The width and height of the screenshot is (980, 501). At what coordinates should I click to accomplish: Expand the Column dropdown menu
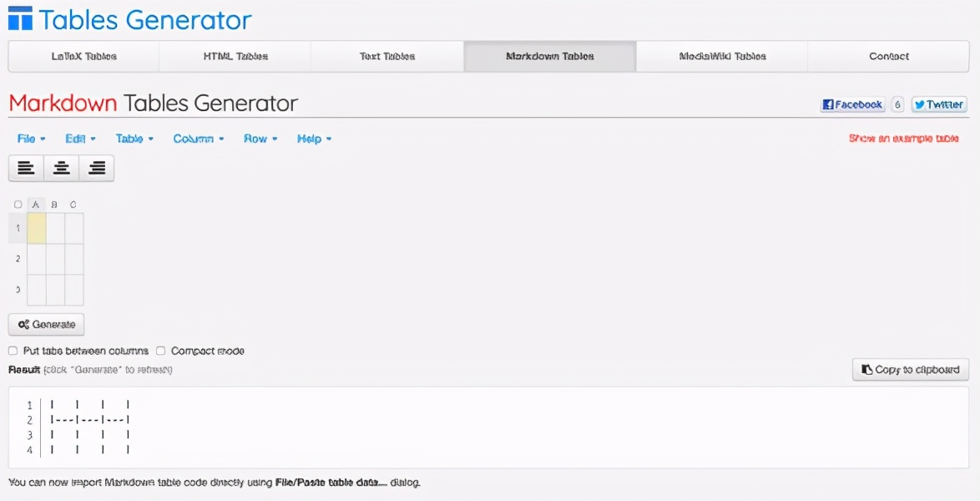[x=198, y=139]
